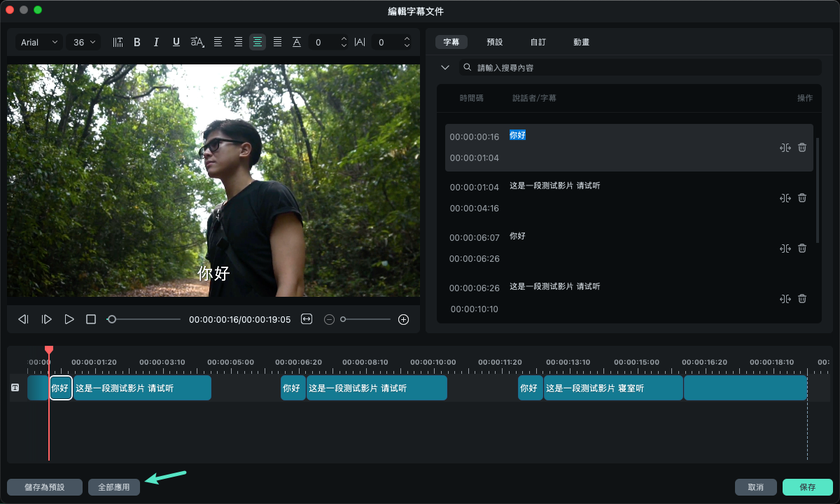Zoom out timeline with minus icon

(329, 319)
